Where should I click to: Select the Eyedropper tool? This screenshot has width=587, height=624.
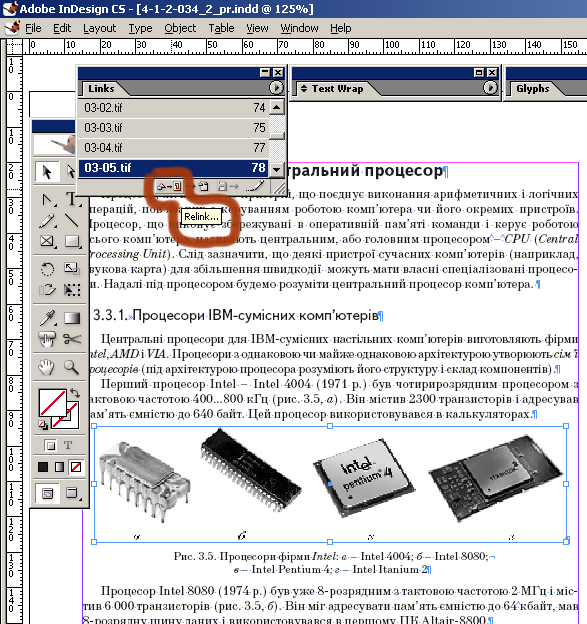point(47,318)
